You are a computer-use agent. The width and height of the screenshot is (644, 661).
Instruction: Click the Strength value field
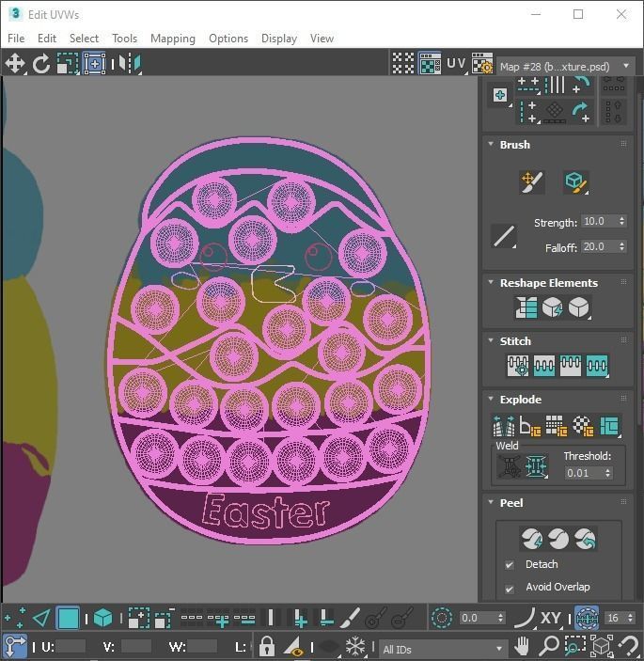[599, 221]
